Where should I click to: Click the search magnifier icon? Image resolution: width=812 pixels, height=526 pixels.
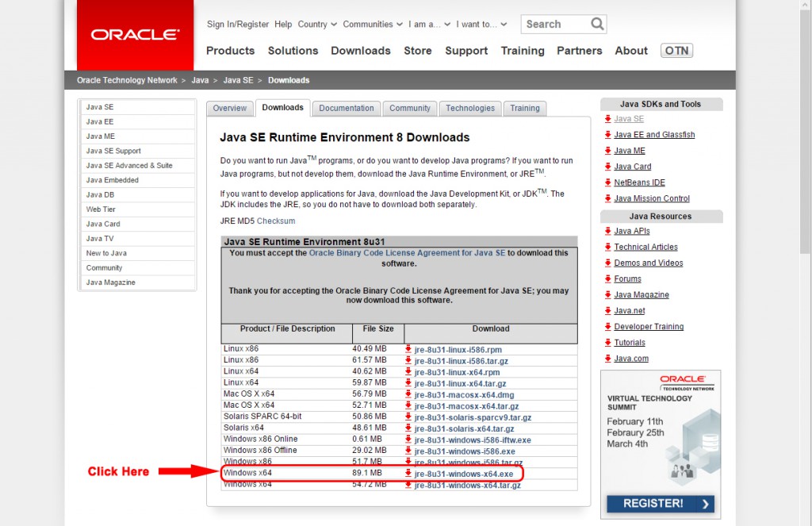pyautogui.click(x=597, y=24)
